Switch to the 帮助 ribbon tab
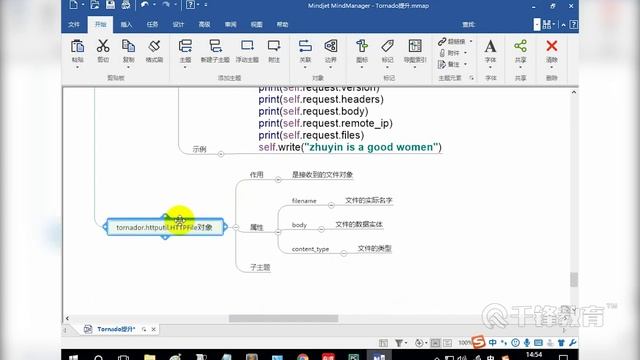 (282, 24)
